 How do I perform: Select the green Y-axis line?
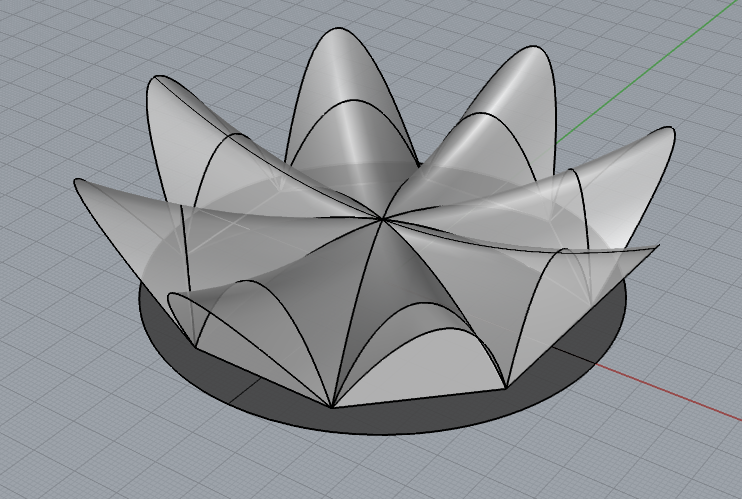coord(648,73)
